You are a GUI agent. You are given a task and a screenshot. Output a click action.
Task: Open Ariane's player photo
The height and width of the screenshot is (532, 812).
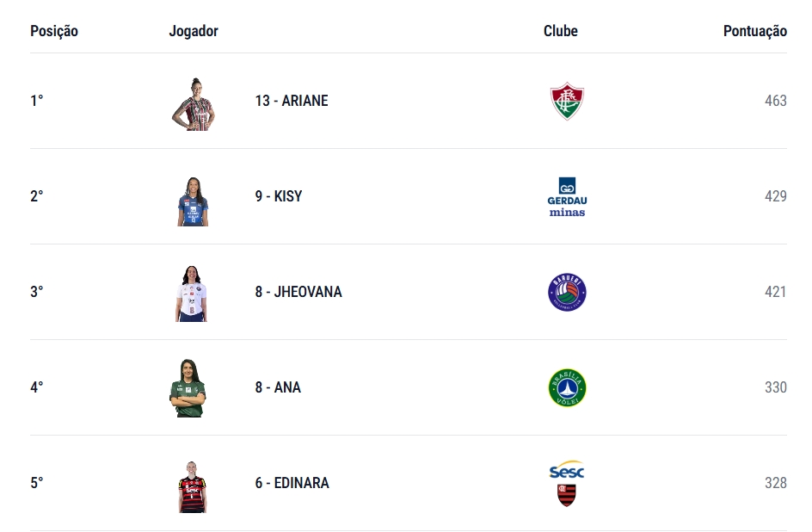coord(194,104)
